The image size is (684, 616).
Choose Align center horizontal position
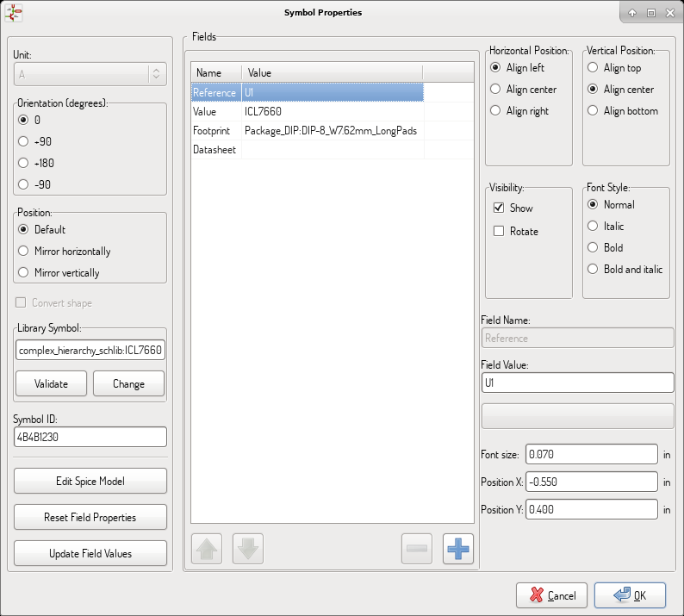click(x=495, y=90)
